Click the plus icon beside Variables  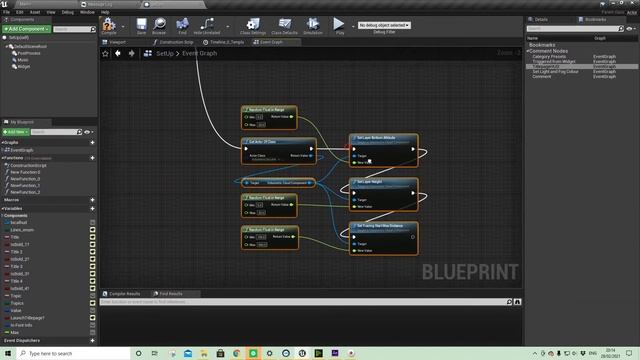pos(92,209)
